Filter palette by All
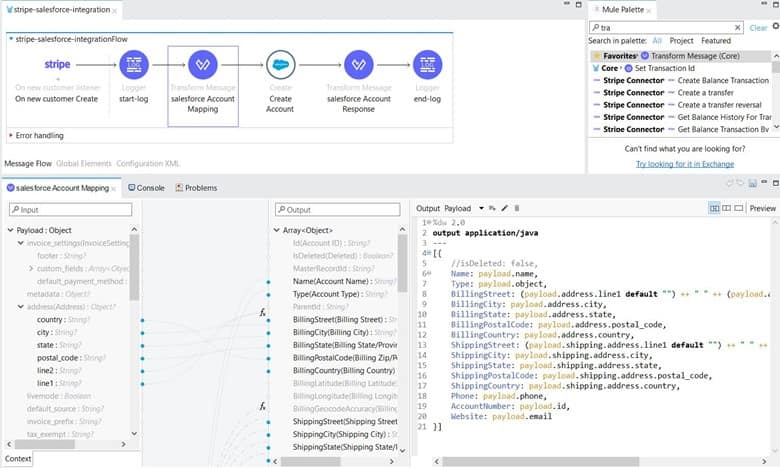Screen dimensions: 780x468 click(x=657, y=41)
